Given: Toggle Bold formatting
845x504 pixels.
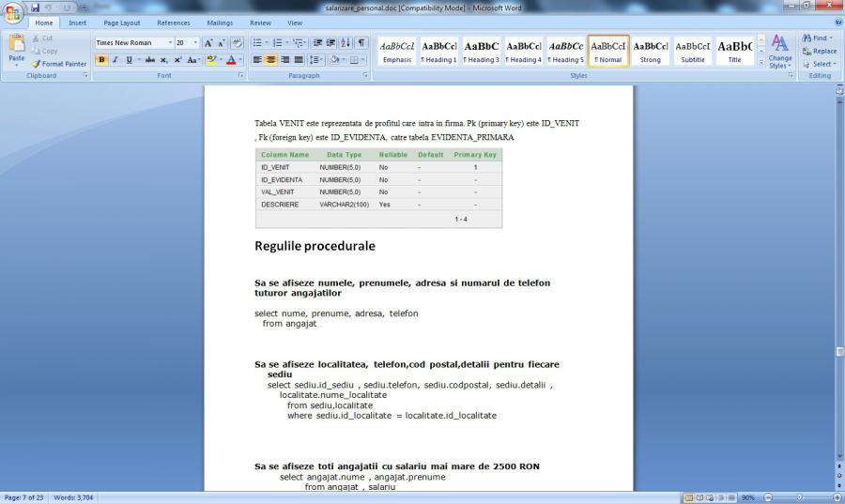Looking at the screenshot, I should click(x=101, y=60).
